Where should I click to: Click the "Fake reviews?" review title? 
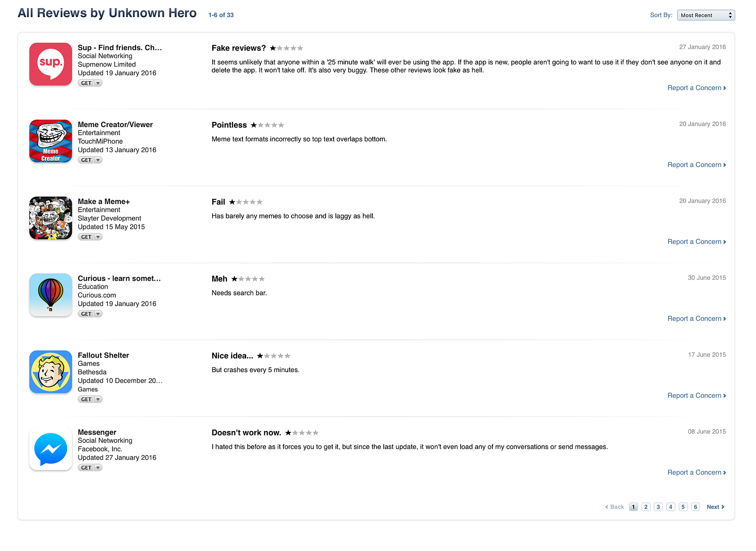pyautogui.click(x=239, y=48)
